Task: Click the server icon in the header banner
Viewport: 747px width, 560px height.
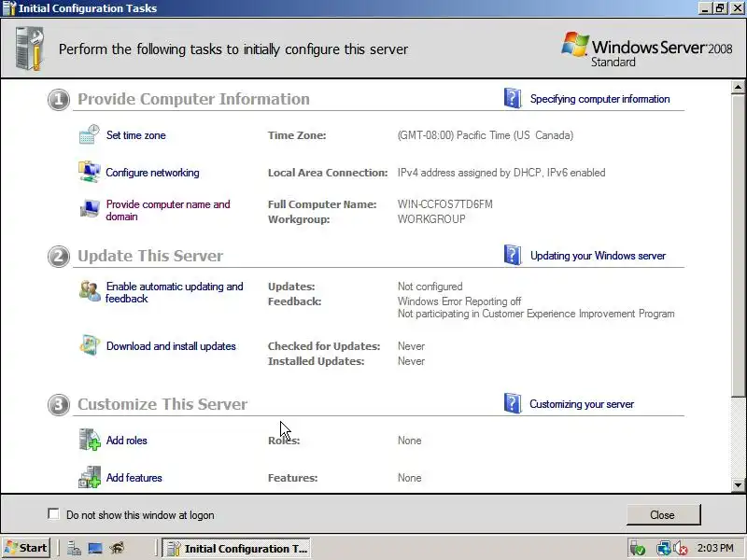Action: (30, 49)
